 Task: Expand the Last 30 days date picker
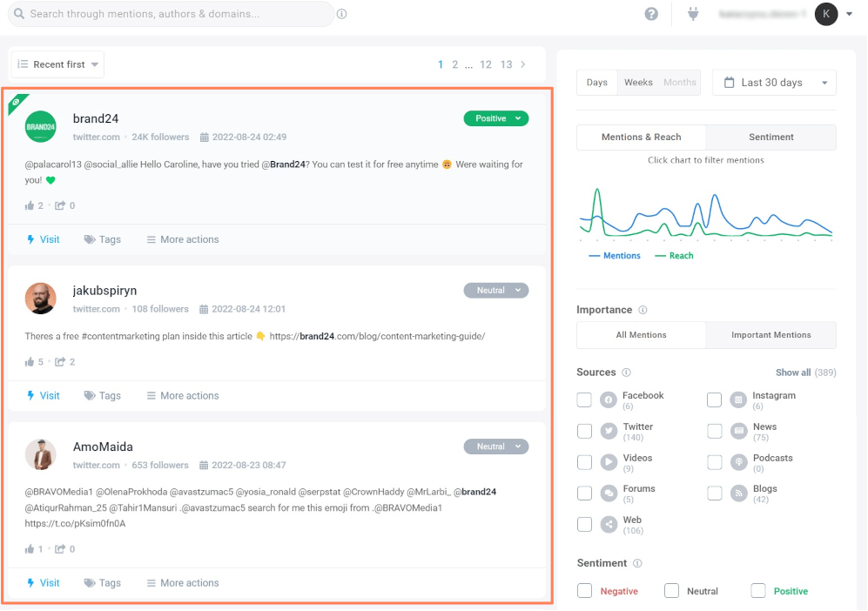[x=773, y=83]
